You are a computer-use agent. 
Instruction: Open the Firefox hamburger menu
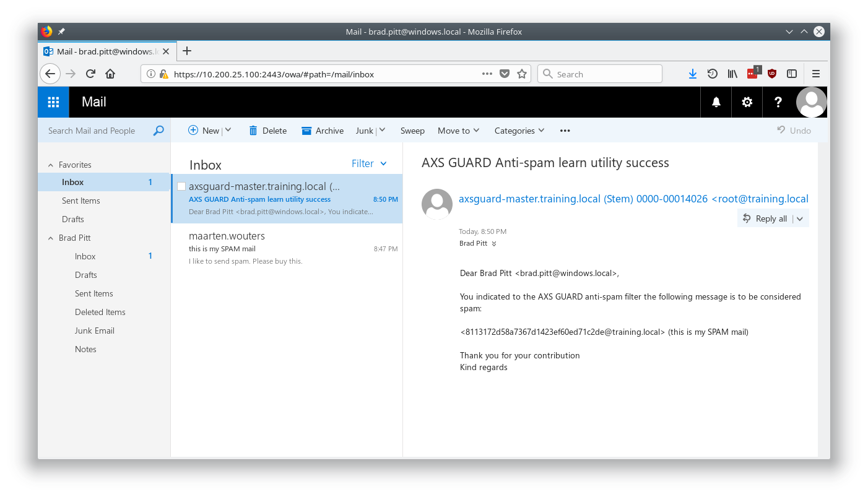click(x=816, y=74)
